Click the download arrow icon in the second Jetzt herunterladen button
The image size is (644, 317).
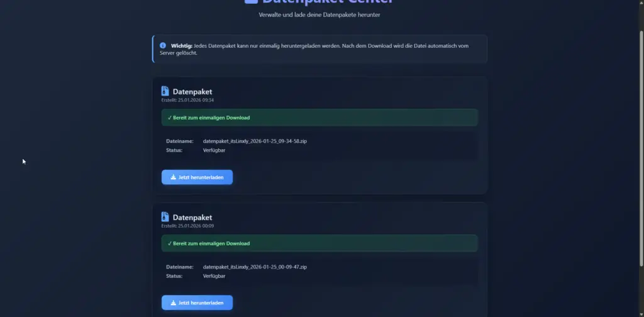tap(174, 303)
